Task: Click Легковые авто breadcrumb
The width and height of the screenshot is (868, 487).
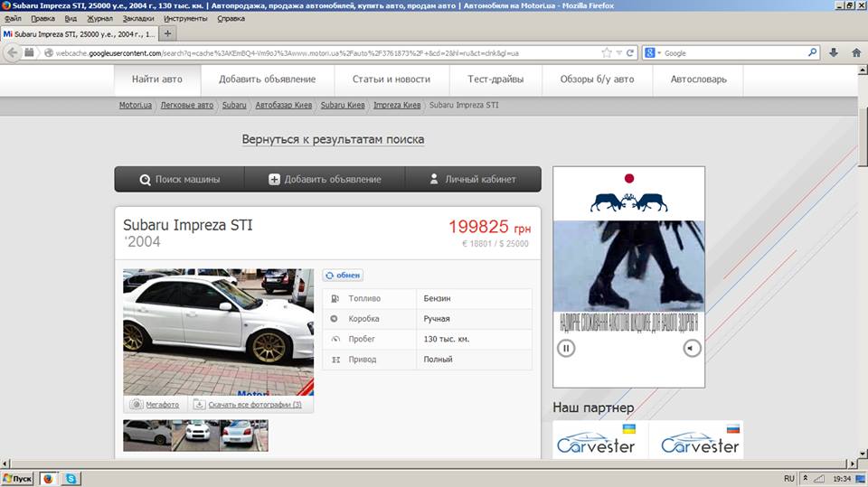Action: (x=186, y=105)
